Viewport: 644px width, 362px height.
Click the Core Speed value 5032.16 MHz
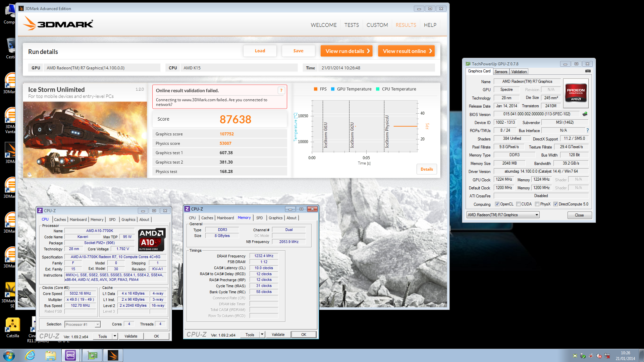(x=80, y=293)
